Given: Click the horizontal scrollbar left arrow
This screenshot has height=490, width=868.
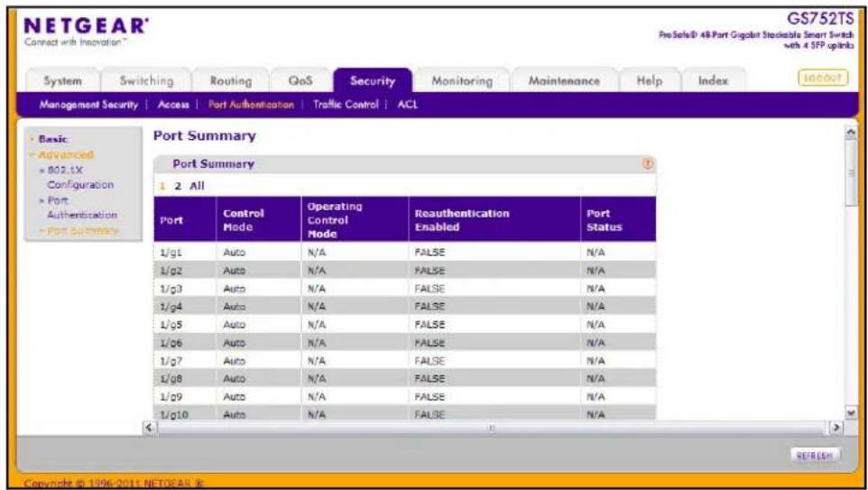Looking at the screenshot, I should [149, 428].
